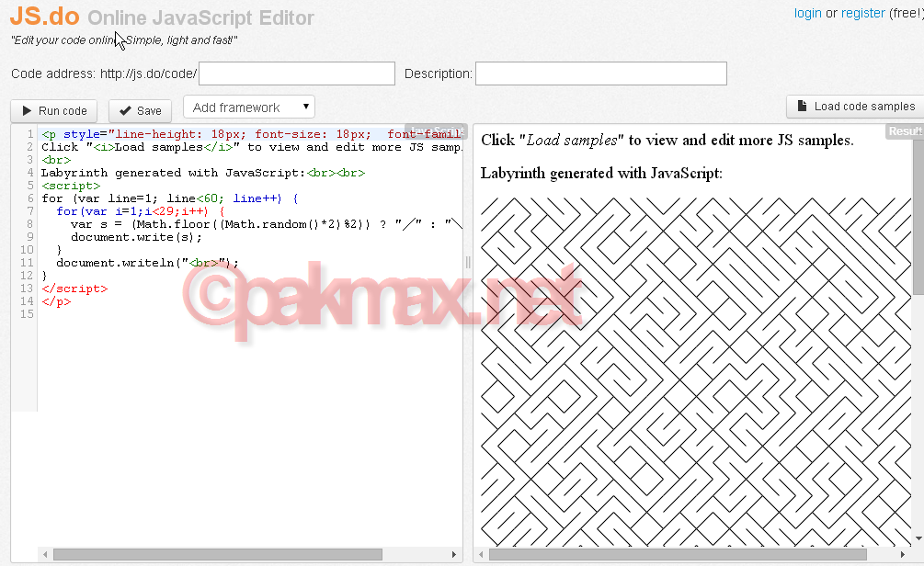Viewport: 924px width, 566px height.
Task: Focus the Code address input field
Action: (x=297, y=74)
